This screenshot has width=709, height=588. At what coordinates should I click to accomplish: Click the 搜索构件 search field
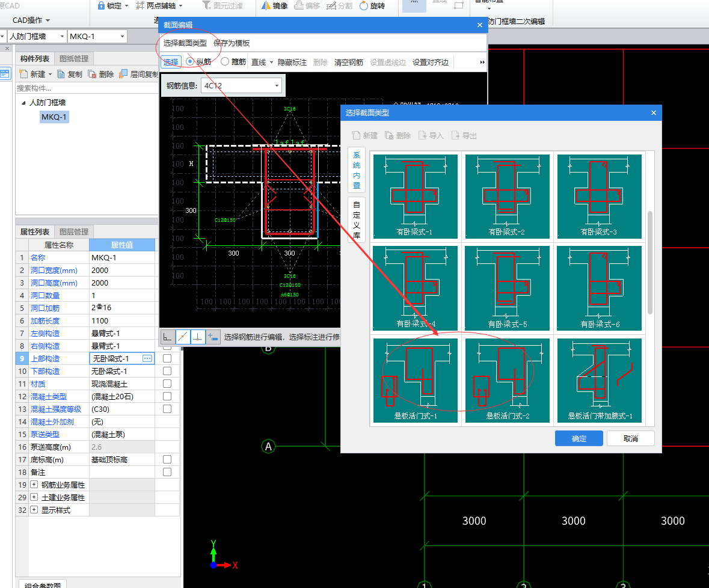[x=87, y=88]
